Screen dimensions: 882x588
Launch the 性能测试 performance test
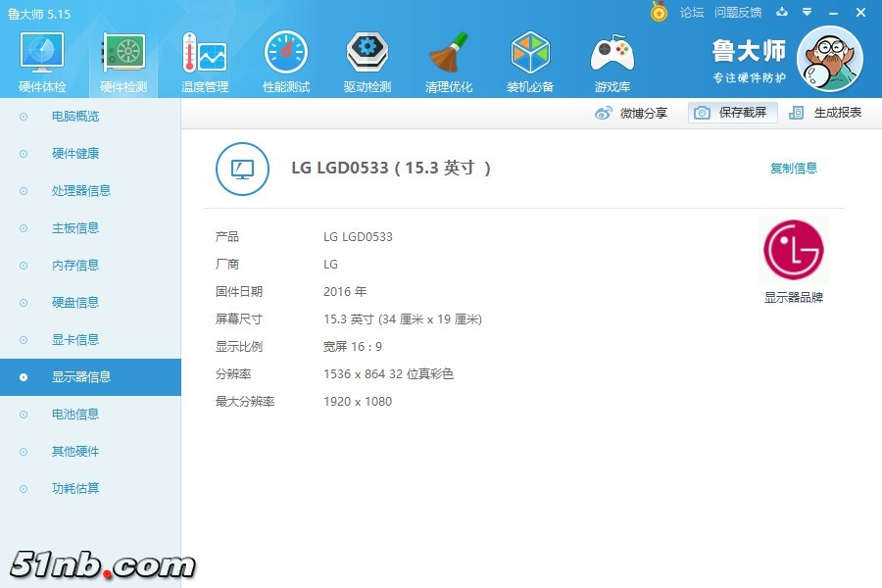coord(285,59)
